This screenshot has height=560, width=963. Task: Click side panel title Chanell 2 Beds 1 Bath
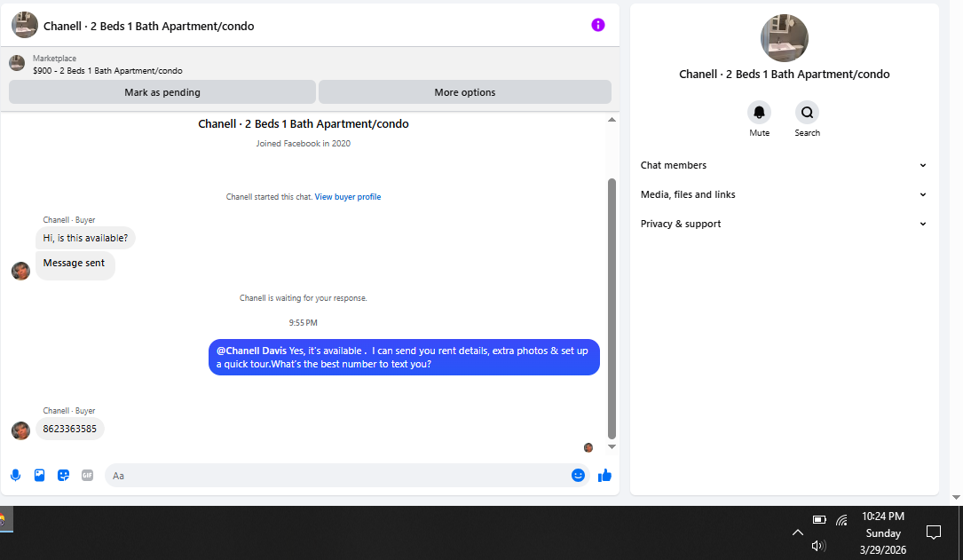pos(785,75)
